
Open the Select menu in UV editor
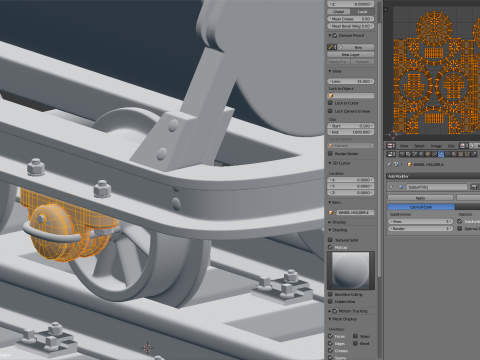[419, 146]
